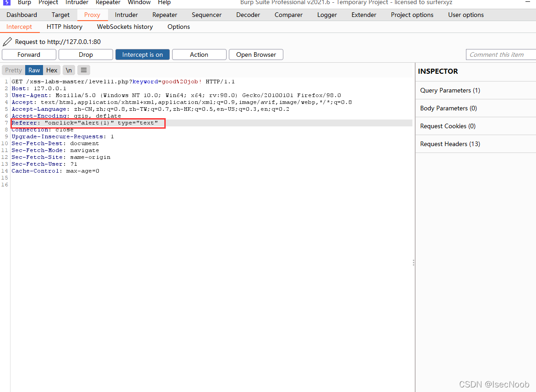Switch to the Intruder tool tab
The image size is (536, 392).
click(x=126, y=15)
